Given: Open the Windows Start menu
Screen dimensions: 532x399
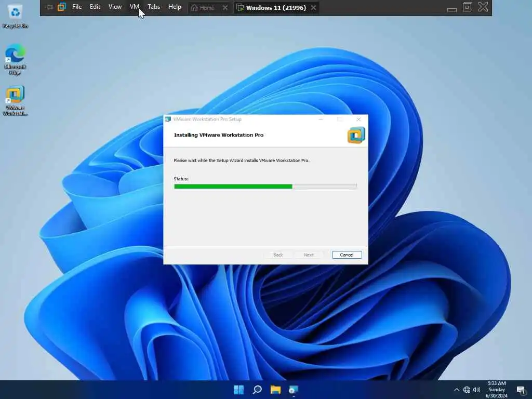Looking at the screenshot, I should pos(239,390).
